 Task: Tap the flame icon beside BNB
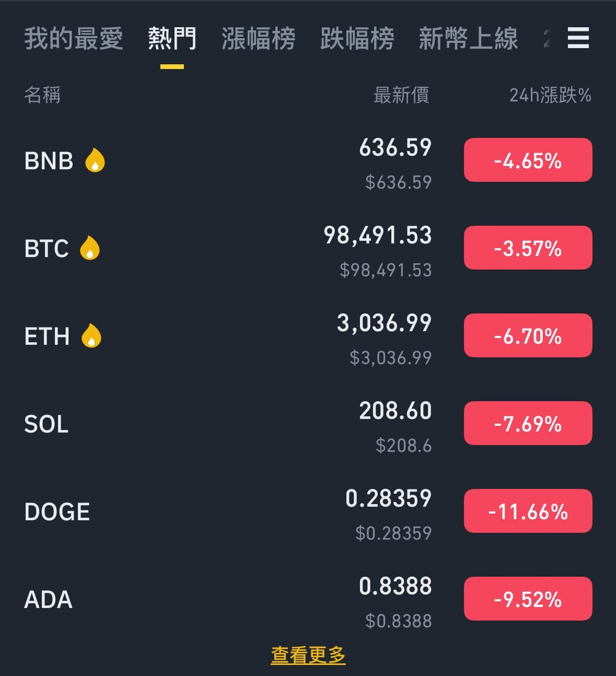95,160
